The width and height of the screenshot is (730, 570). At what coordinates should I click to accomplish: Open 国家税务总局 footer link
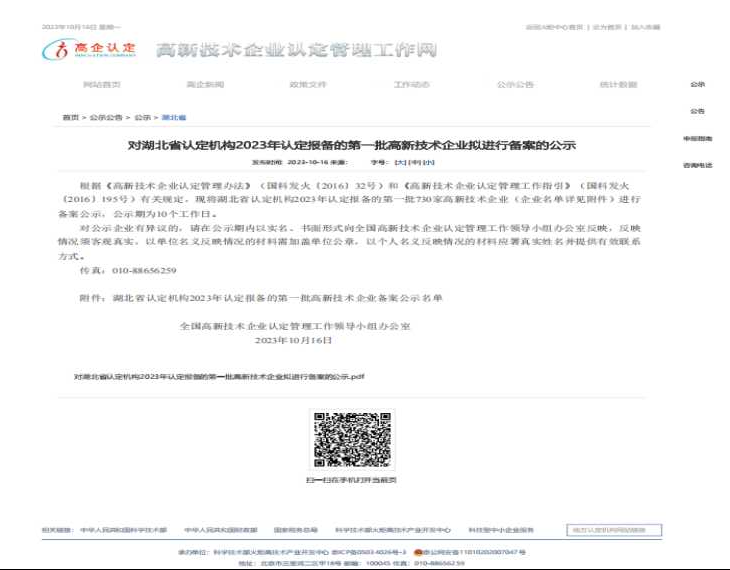[295, 530]
